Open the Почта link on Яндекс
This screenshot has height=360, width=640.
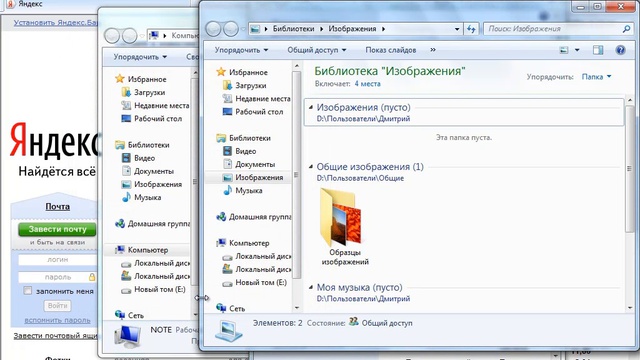pos(57,207)
